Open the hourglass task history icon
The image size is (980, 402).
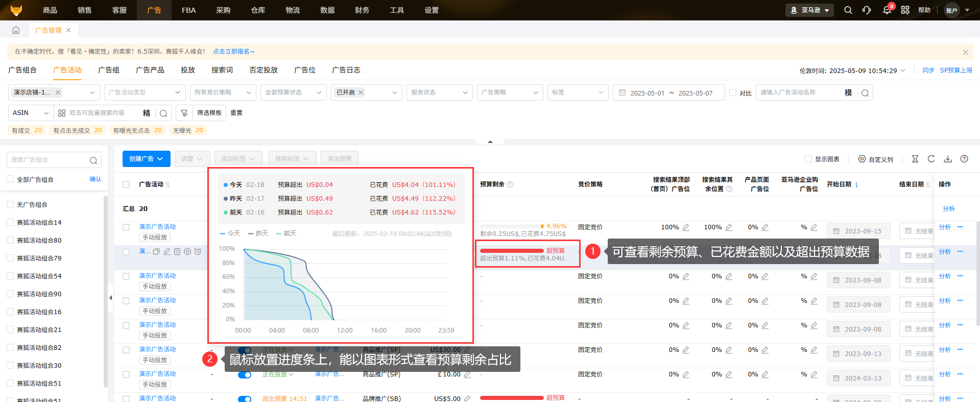coord(915,159)
